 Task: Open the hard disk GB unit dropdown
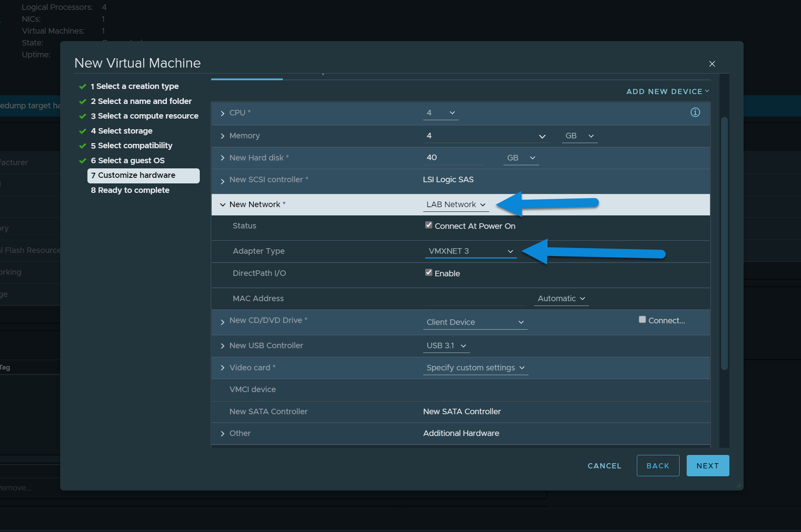click(x=521, y=158)
